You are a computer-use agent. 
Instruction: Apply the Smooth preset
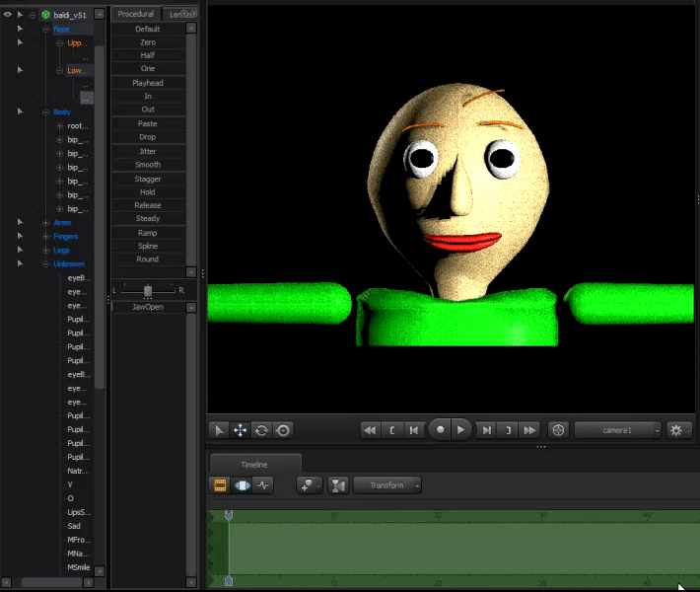[x=148, y=165]
